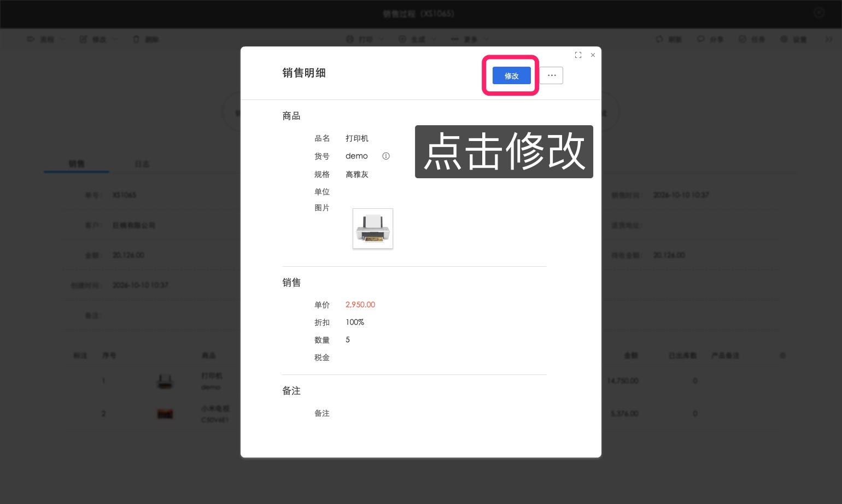The image size is (842, 504).
Task: Open the 修改 dropdown in the background toolbar
Action: 99,39
